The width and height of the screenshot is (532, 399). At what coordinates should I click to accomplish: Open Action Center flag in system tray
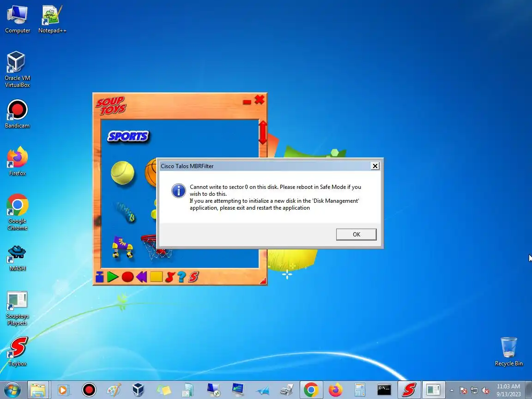coord(463,391)
